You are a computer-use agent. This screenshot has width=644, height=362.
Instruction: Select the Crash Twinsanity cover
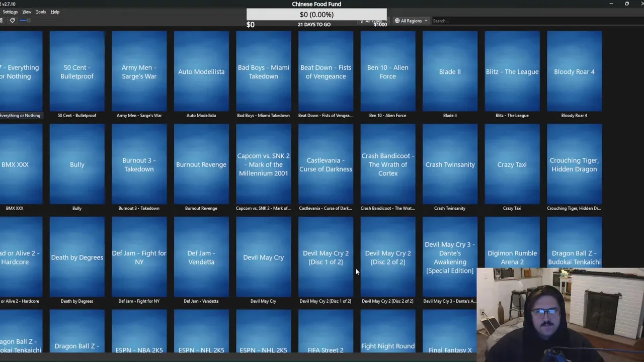(x=450, y=164)
